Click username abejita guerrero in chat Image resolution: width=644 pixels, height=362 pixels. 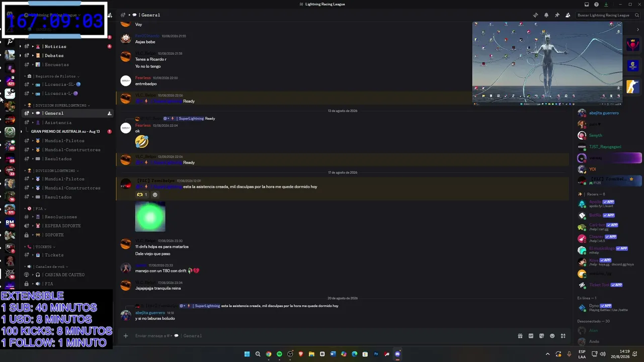(150, 313)
